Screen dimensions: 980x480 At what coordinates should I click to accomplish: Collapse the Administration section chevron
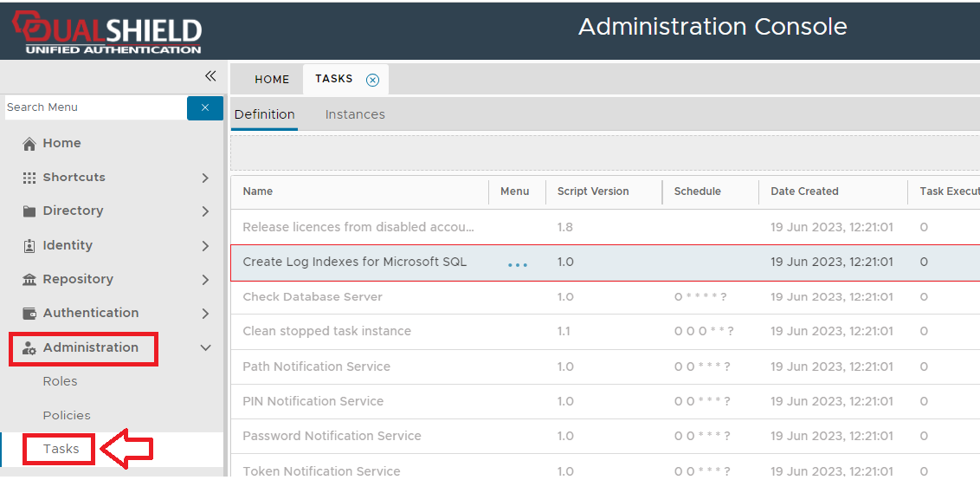coord(205,348)
